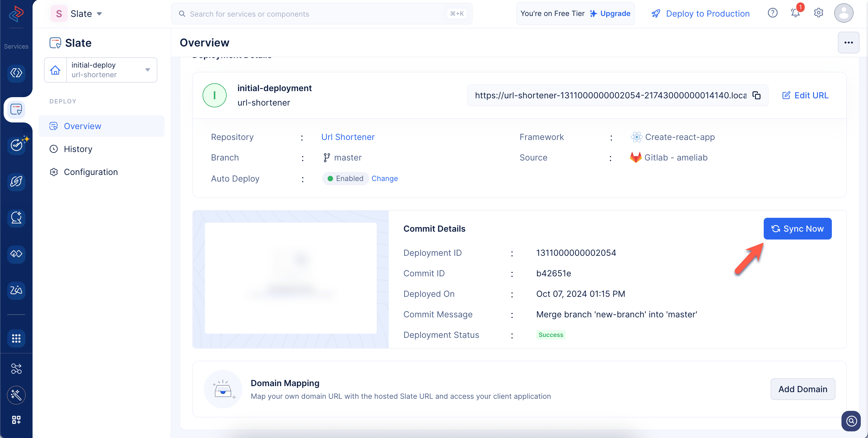Open the command-knot icon in sidebar
The image size is (868, 438).
pos(16,369)
